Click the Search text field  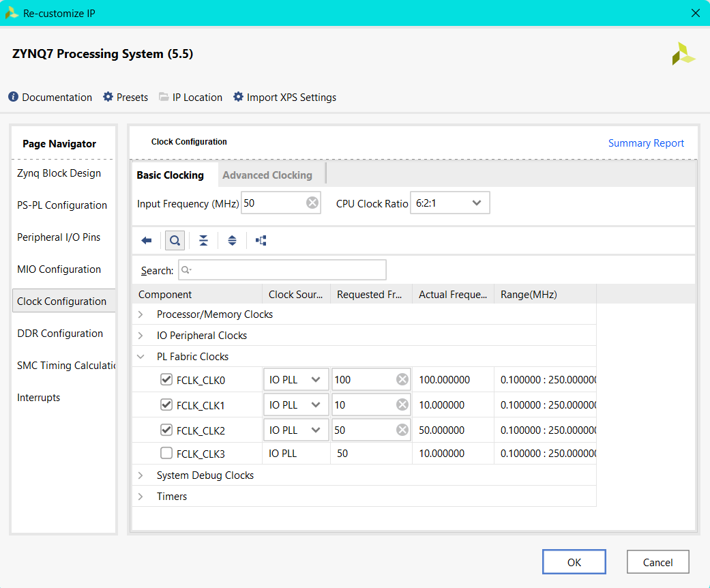(x=282, y=270)
